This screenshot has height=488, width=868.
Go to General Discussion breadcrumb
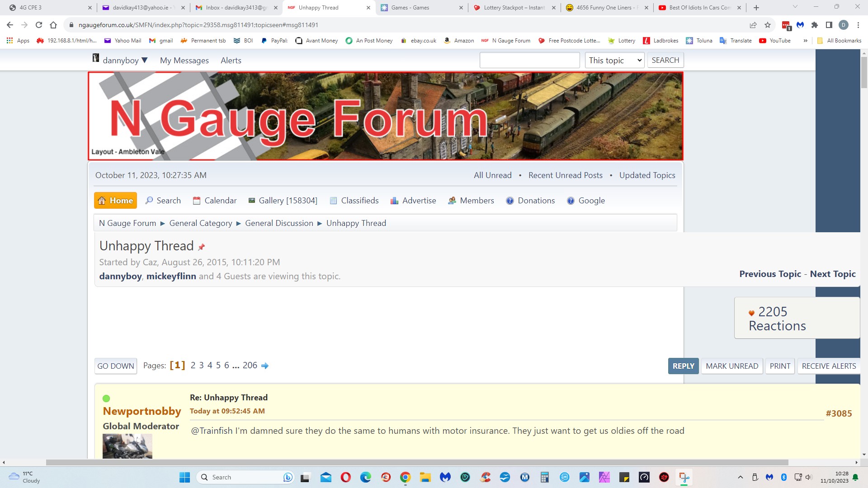click(x=279, y=223)
